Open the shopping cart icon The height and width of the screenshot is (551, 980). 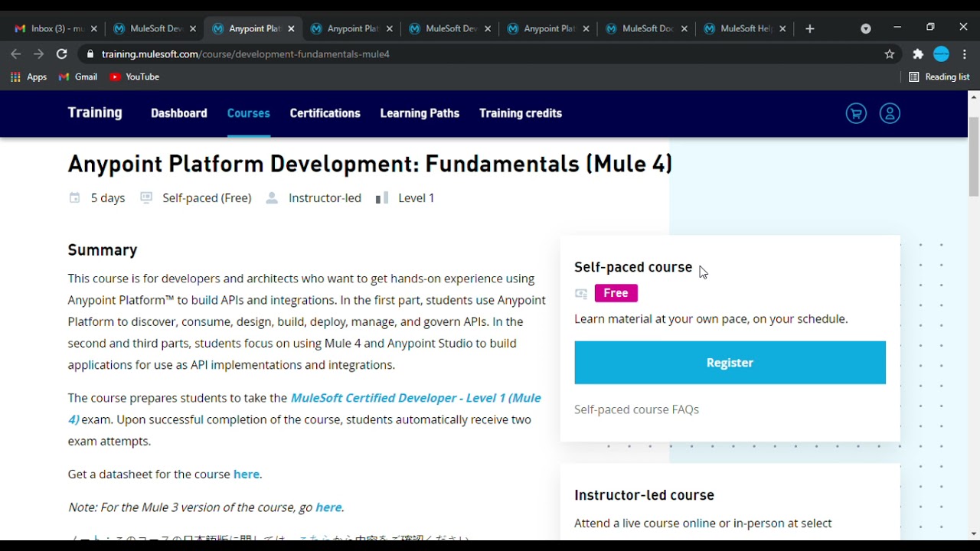coord(856,113)
